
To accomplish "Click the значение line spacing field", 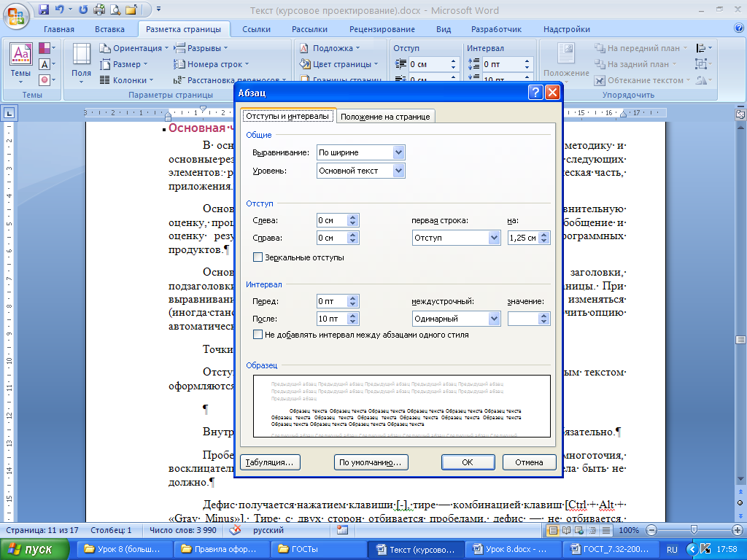I will (x=524, y=319).
